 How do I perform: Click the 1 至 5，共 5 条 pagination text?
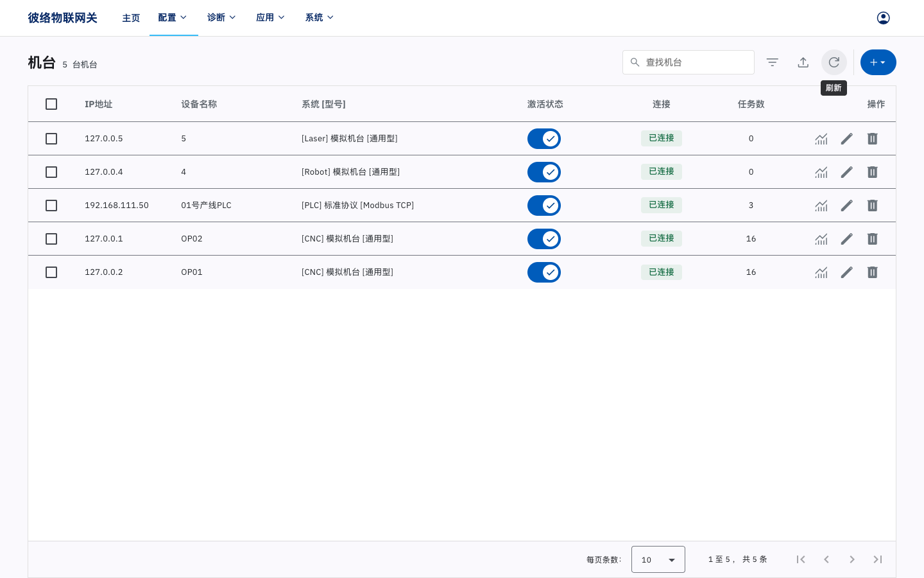(x=738, y=559)
